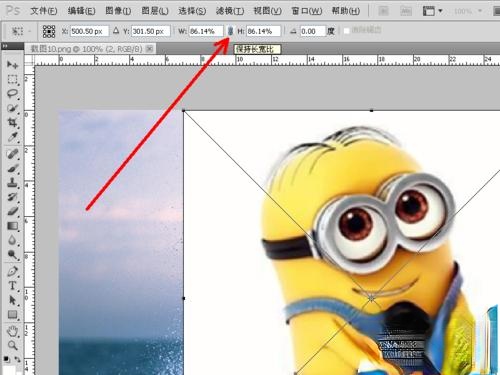
Task: Activate the Crop tool
Action: tap(12, 122)
